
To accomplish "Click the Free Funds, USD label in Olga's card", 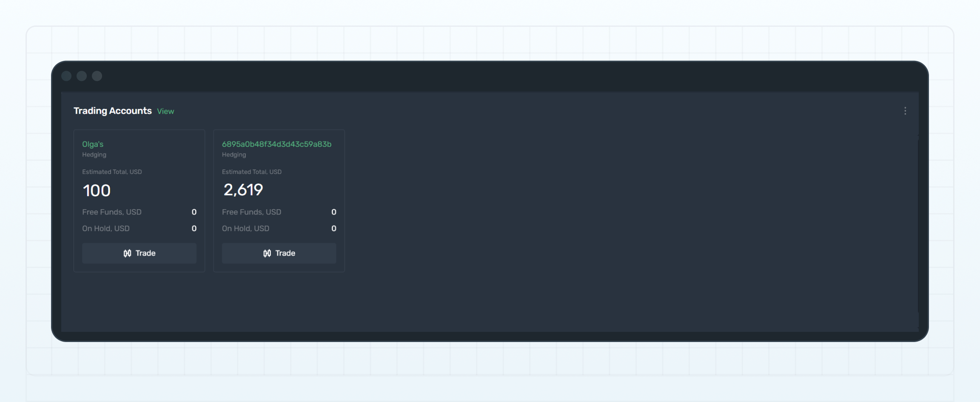I will (x=112, y=212).
